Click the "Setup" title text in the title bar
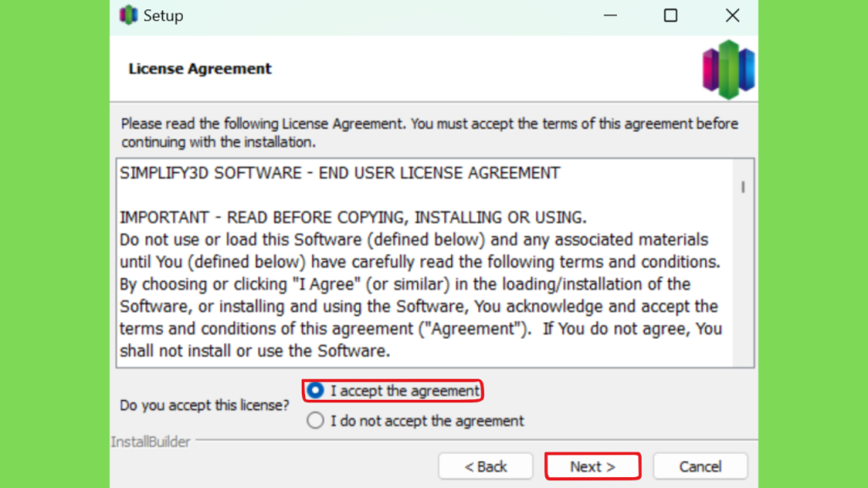The width and height of the screenshot is (868, 488). (164, 15)
